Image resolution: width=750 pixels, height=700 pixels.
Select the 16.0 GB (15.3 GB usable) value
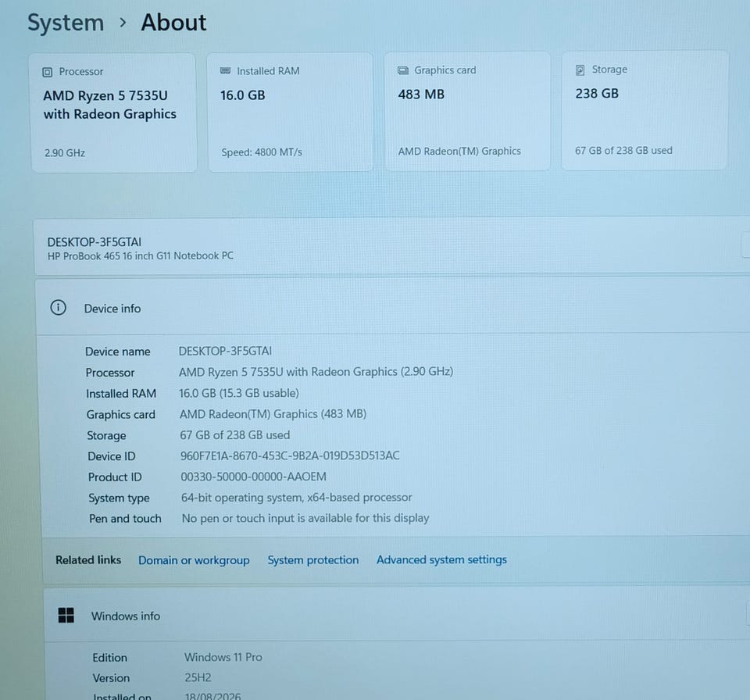pyautogui.click(x=239, y=393)
